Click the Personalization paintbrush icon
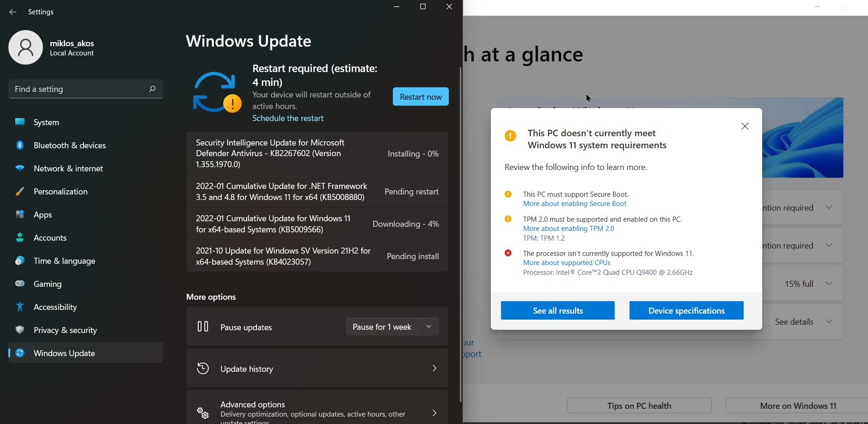 click(x=20, y=191)
